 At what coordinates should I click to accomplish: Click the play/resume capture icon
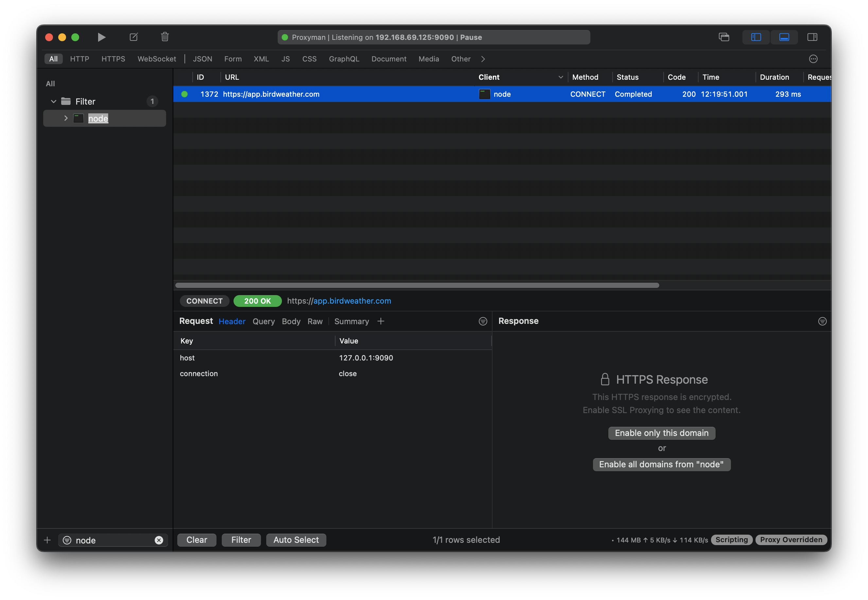[x=101, y=37]
